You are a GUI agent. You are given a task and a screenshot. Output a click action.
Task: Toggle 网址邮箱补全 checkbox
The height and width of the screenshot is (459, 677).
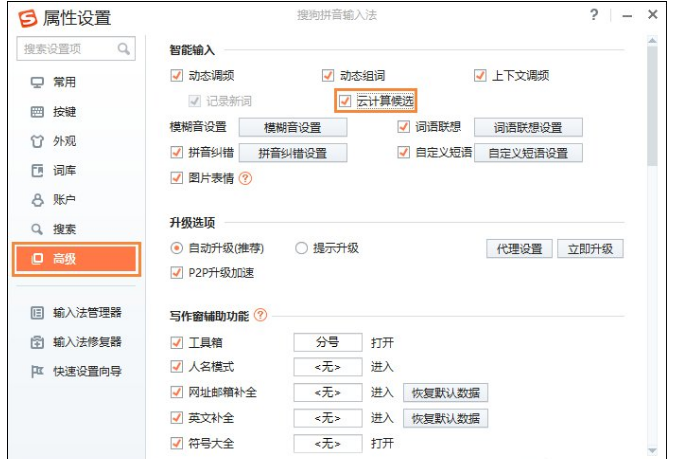(176, 392)
